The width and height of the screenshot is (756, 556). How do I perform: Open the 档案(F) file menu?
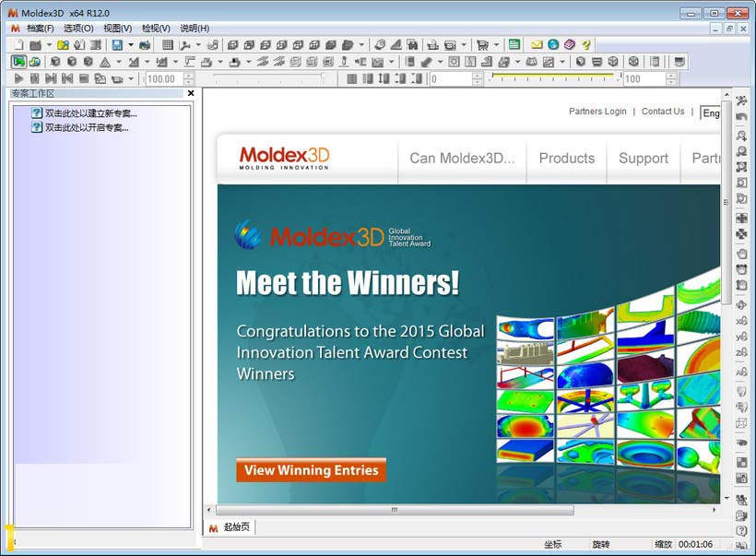(40, 29)
